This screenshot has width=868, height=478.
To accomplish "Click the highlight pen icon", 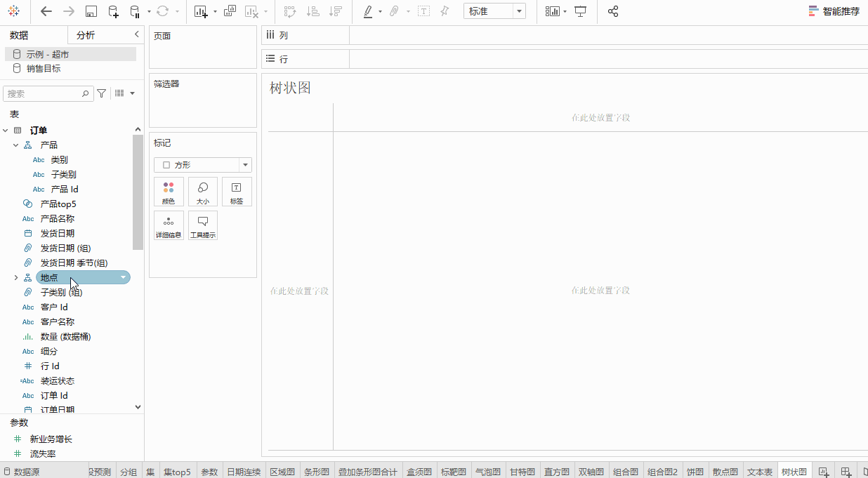I will 368,11.
